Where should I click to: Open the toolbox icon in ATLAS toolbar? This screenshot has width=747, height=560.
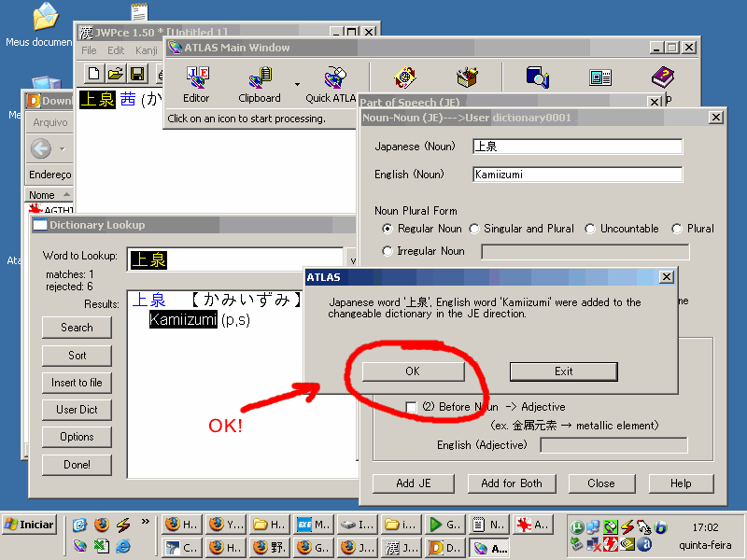pyautogui.click(x=467, y=77)
